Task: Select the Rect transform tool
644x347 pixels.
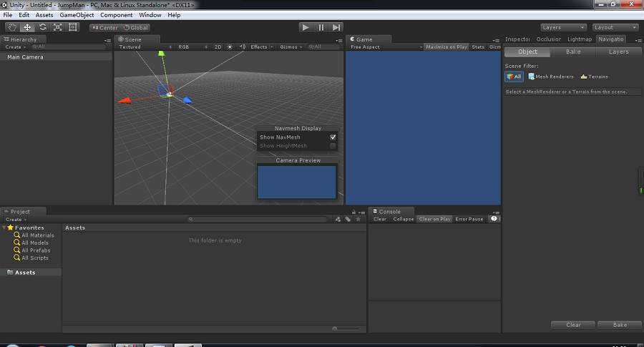Action: click(x=73, y=27)
